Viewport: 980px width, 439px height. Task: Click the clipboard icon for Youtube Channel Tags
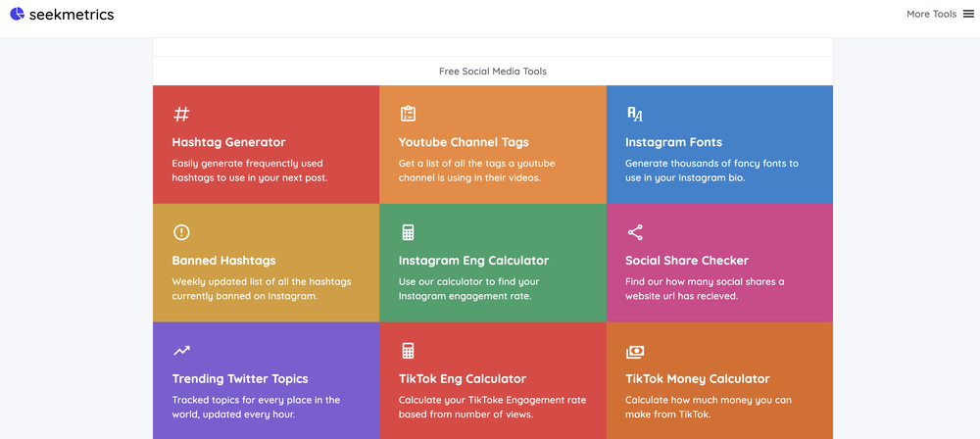tap(408, 114)
